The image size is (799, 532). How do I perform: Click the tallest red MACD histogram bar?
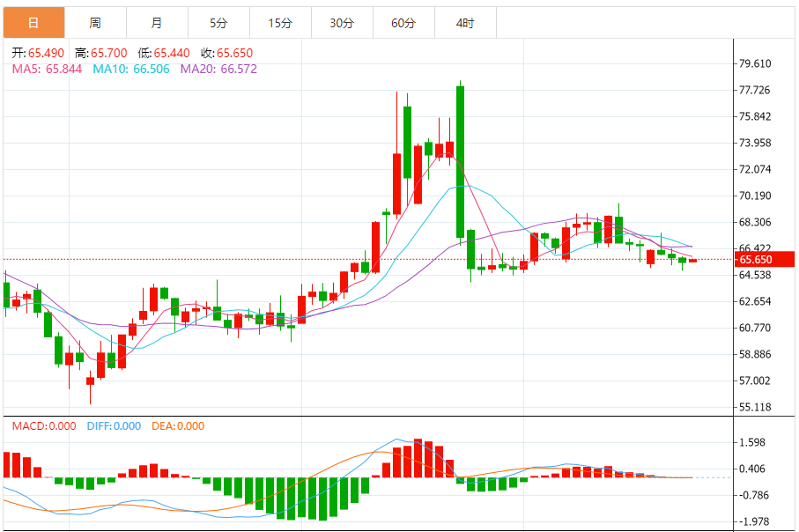[418, 458]
